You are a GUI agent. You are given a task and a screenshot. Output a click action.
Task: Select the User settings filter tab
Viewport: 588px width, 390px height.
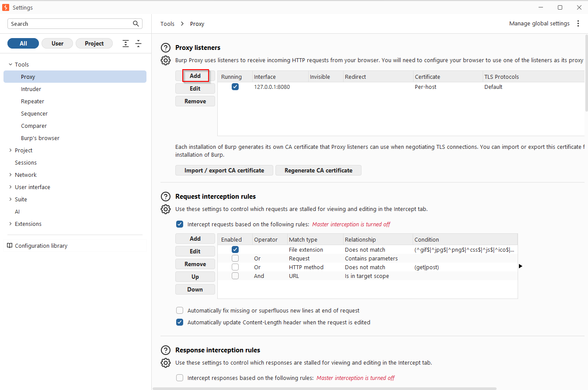(57, 43)
